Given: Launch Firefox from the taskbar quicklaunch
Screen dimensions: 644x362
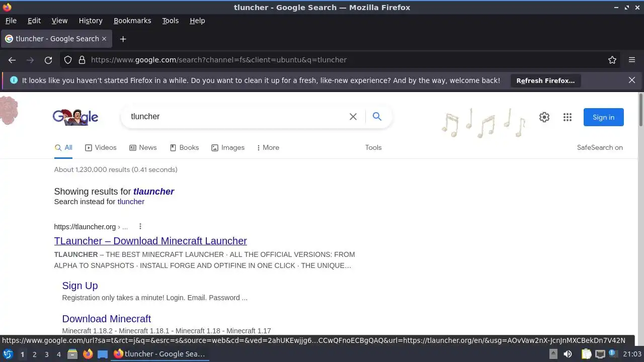Looking at the screenshot, I should [x=88, y=354].
